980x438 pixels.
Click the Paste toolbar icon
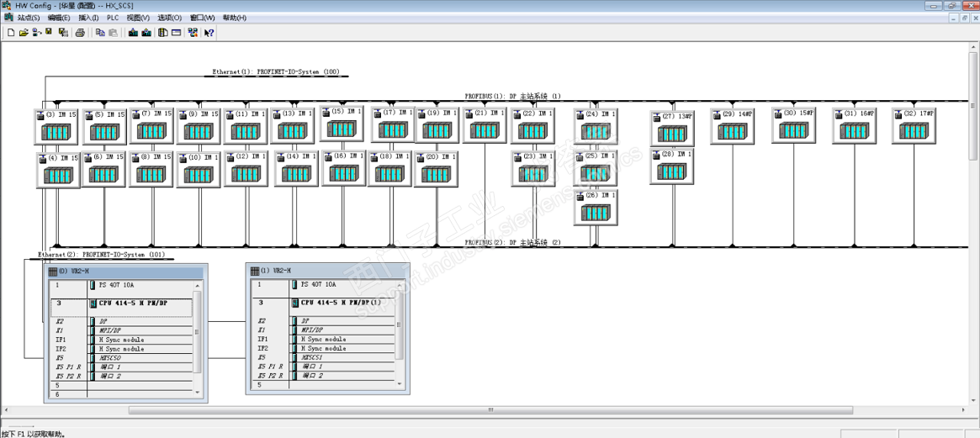point(113,33)
